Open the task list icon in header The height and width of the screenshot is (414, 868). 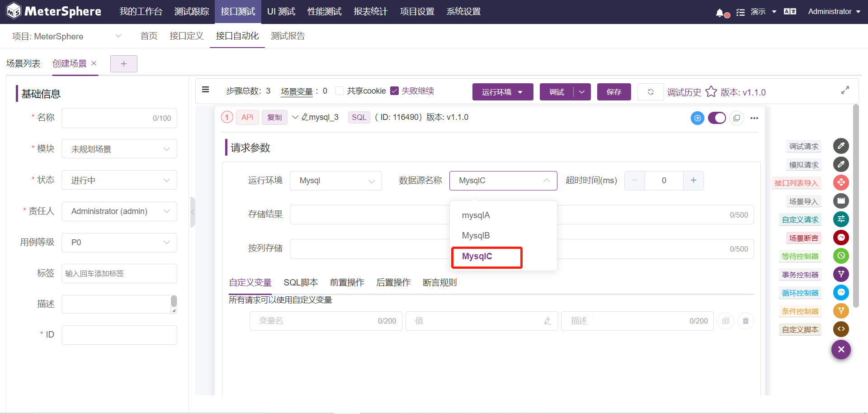741,12
